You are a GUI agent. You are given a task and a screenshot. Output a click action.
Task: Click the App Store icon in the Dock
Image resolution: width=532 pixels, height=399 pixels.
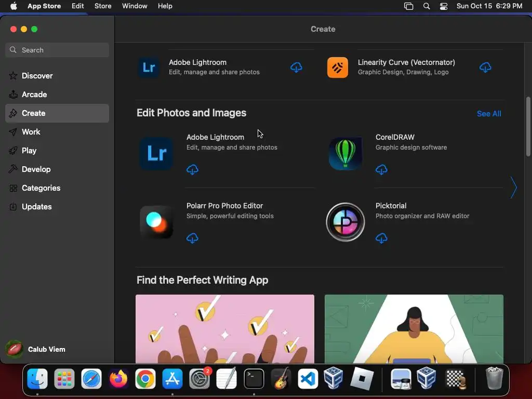pyautogui.click(x=172, y=379)
